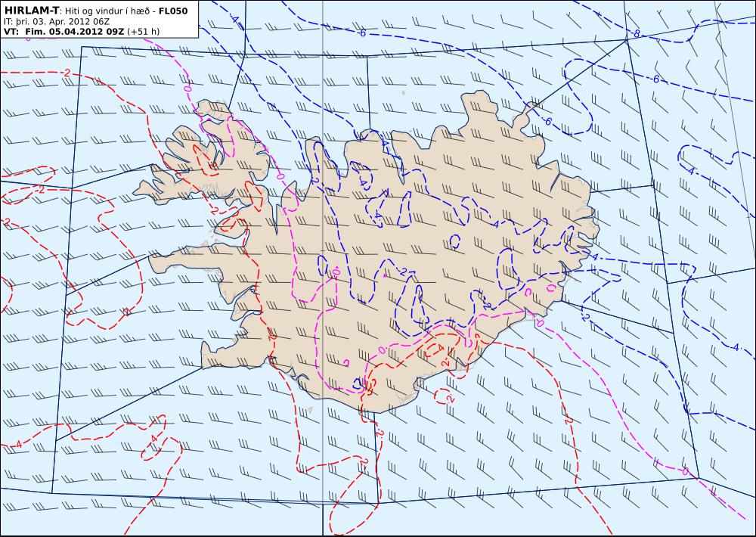Click the FL050 flight level label

[x=173, y=11]
